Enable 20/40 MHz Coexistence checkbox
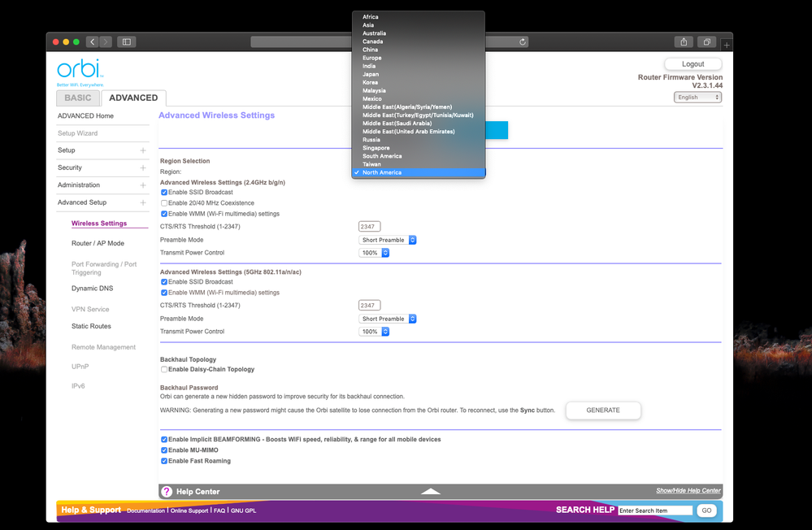 pyautogui.click(x=164, y=203)
